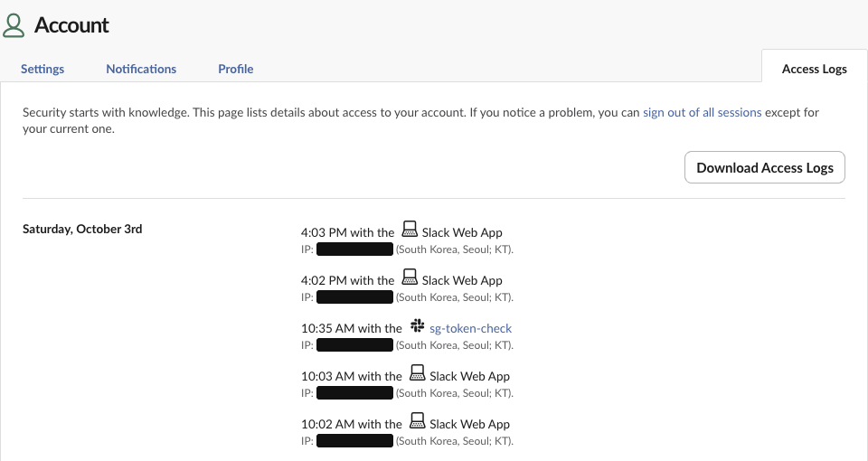The image size is (868, 461).
Task: Click laptop icon in 4:03 PM entry
Action: pyautogui.click(x=410, y=229)
